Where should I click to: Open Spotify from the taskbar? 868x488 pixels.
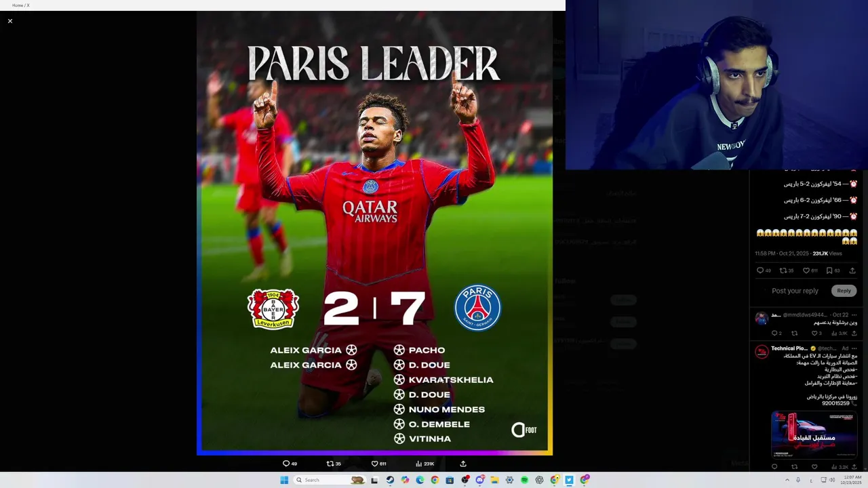(524, 480)
